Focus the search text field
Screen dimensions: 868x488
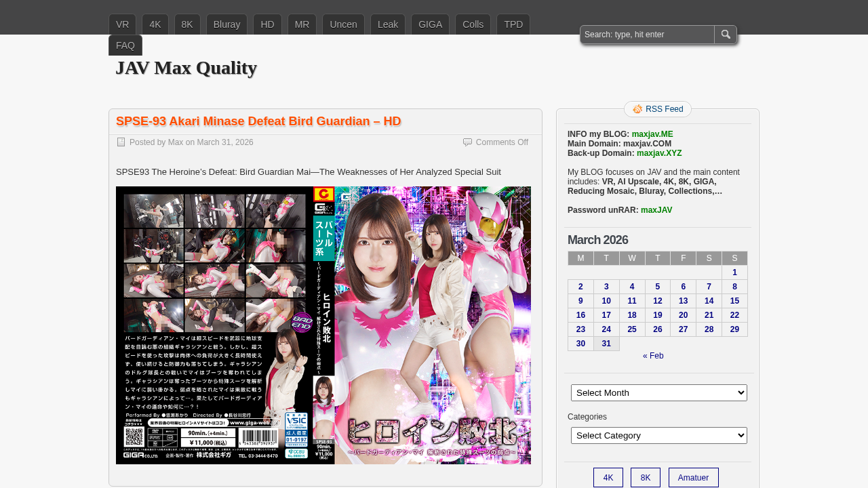point(648,35)
